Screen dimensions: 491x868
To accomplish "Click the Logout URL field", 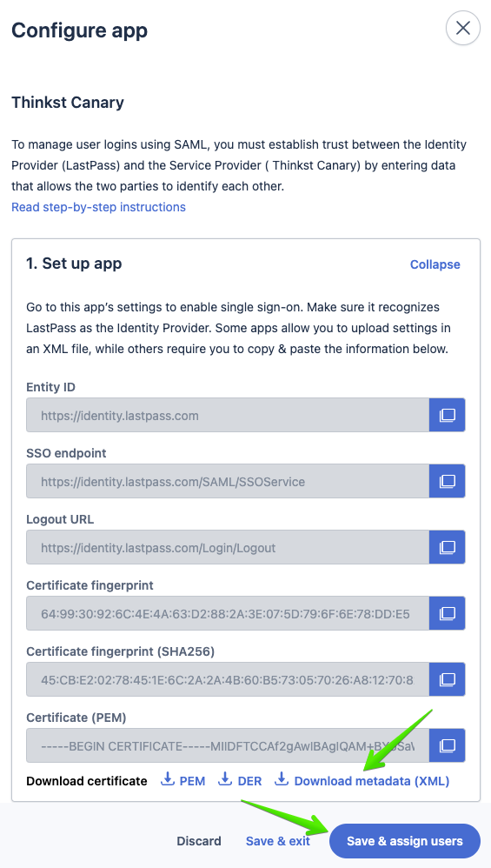I will point(228,547).
